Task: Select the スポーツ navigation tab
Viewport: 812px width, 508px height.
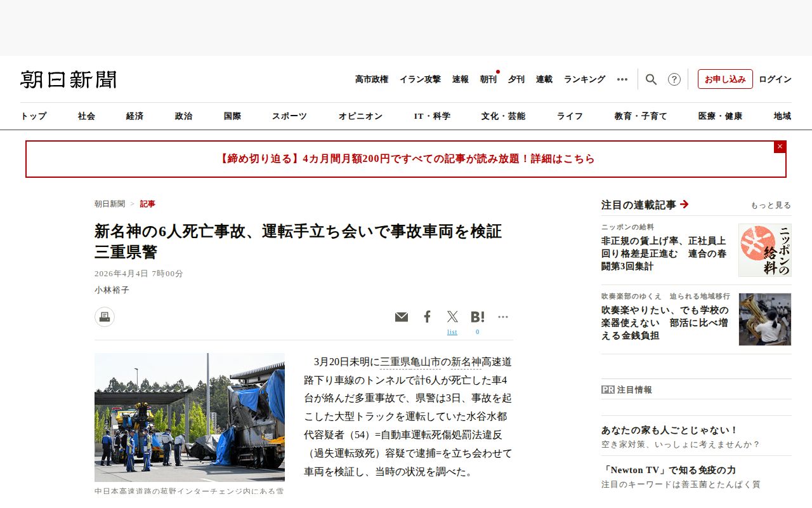Action: click(290, 116)
